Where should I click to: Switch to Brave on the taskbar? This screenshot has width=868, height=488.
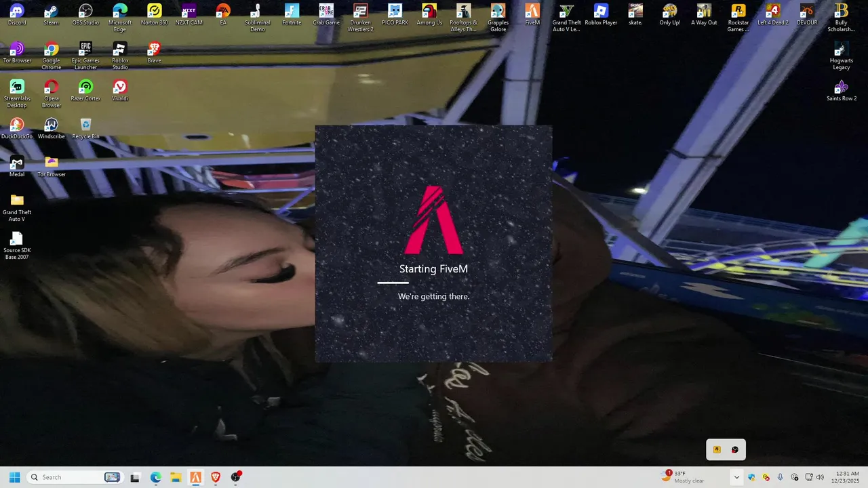tap(216, 477)
